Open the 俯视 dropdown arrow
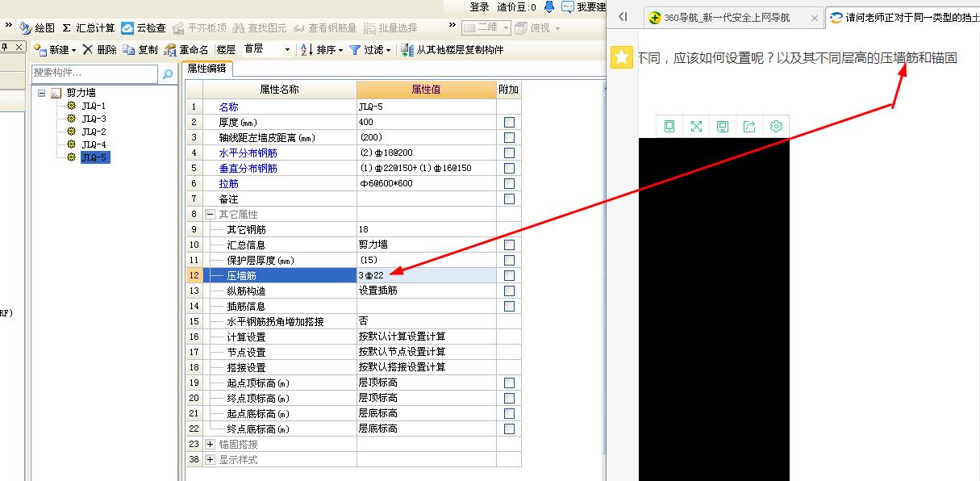 pyautogui.click(x=557, y=29)
